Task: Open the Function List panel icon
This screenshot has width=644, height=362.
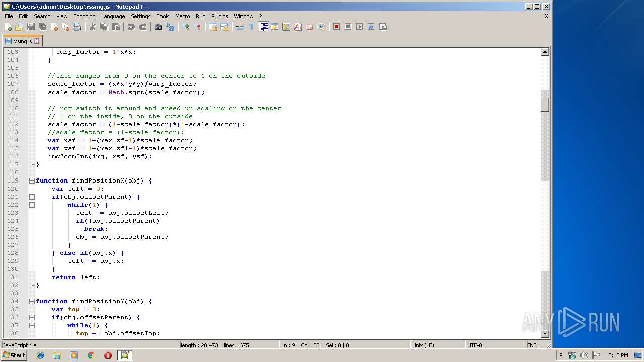Action: 298,27
